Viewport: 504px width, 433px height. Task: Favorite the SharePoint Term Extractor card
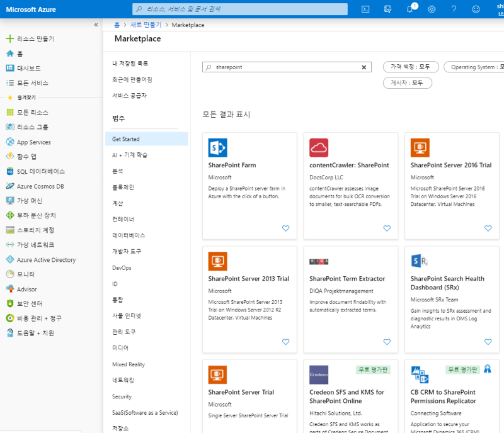point(387,342)
